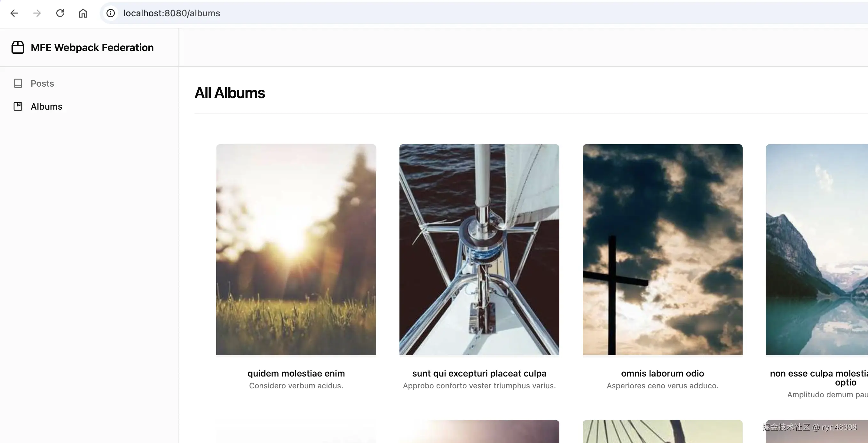Viewport: 868px width, 443px height.
Task: Click the page reload icon
Action: point(60,13)
